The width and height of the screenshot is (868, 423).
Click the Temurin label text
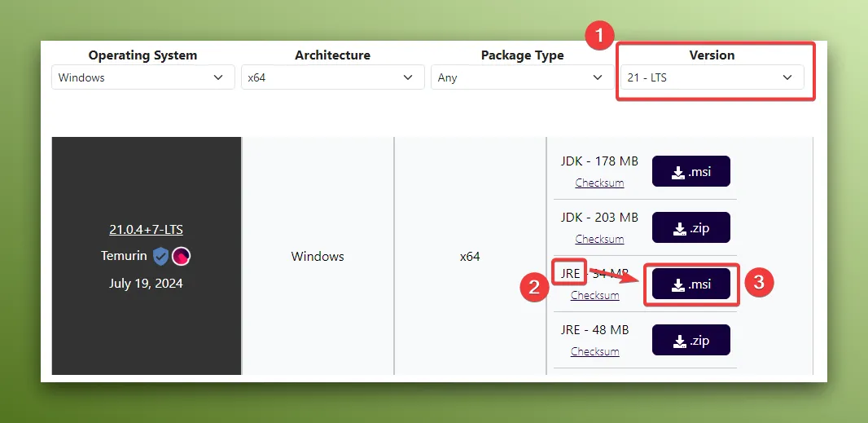124,256
